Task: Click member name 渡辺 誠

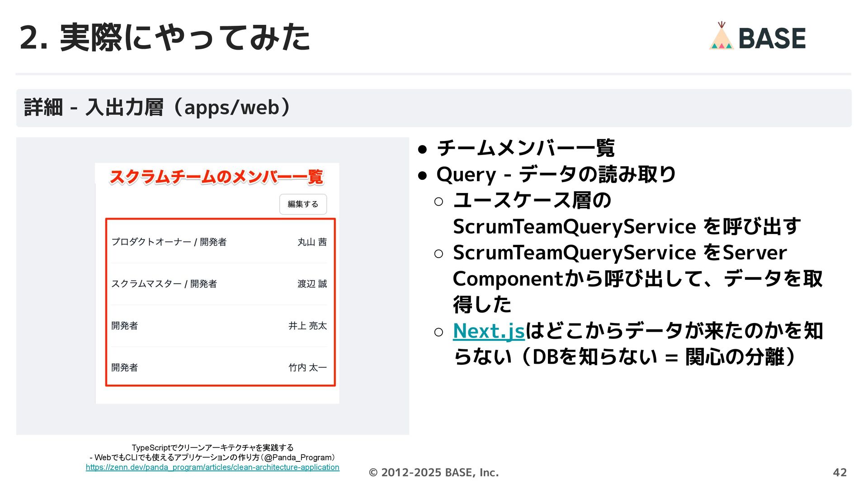Action: tap(312, 284)
